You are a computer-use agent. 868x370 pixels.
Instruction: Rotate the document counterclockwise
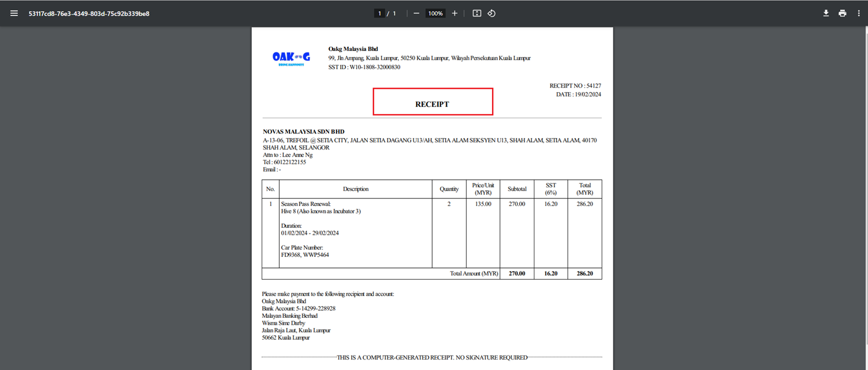pos(491,13)
